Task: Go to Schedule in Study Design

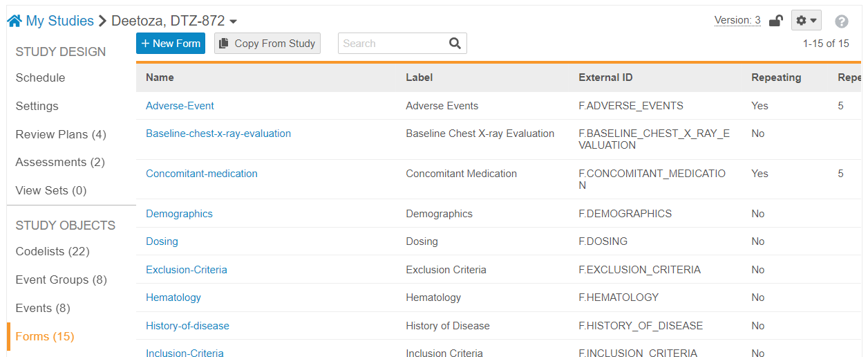Action: 40,77
